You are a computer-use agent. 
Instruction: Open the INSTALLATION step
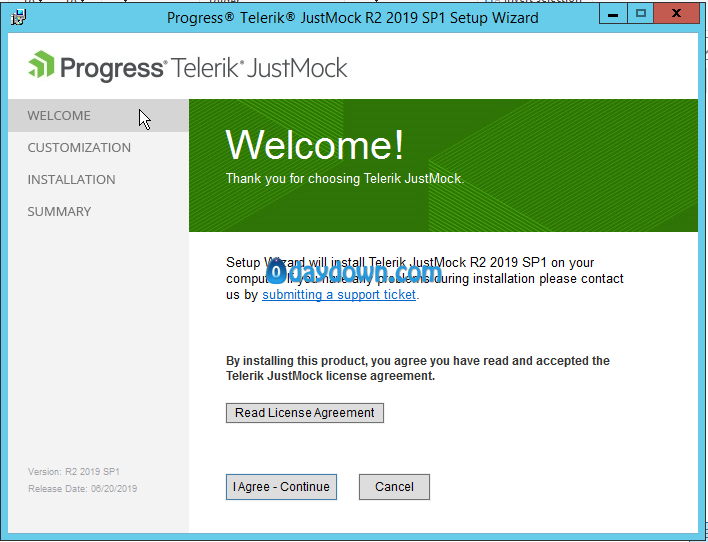pos(71,180)
